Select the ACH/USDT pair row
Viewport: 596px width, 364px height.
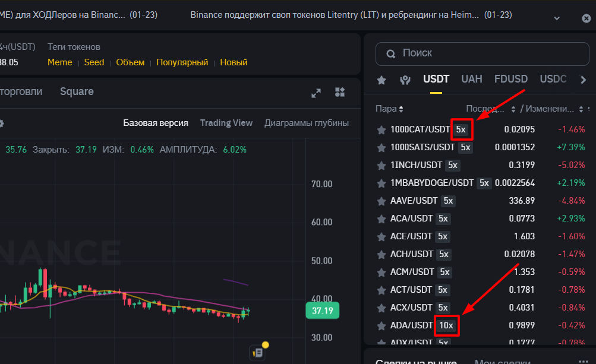pyautogui.click(x=481, y=254)
